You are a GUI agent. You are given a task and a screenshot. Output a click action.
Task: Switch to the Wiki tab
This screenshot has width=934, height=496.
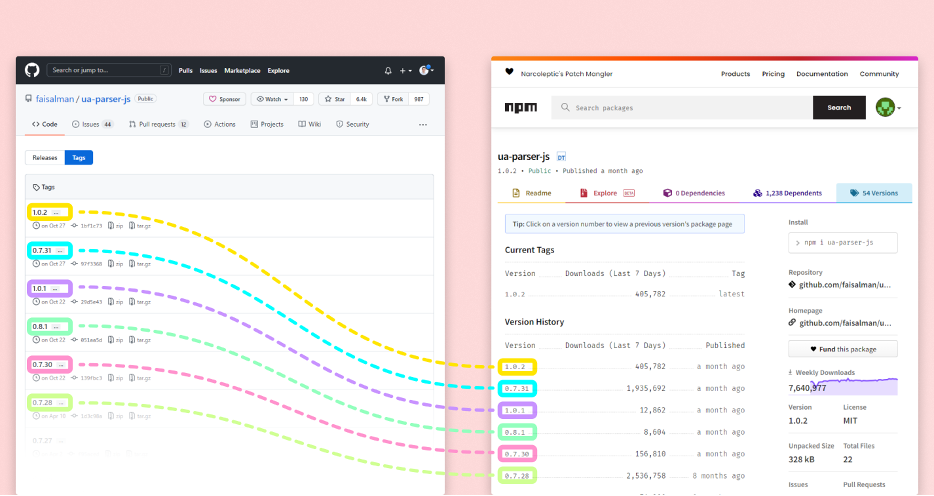310,124
